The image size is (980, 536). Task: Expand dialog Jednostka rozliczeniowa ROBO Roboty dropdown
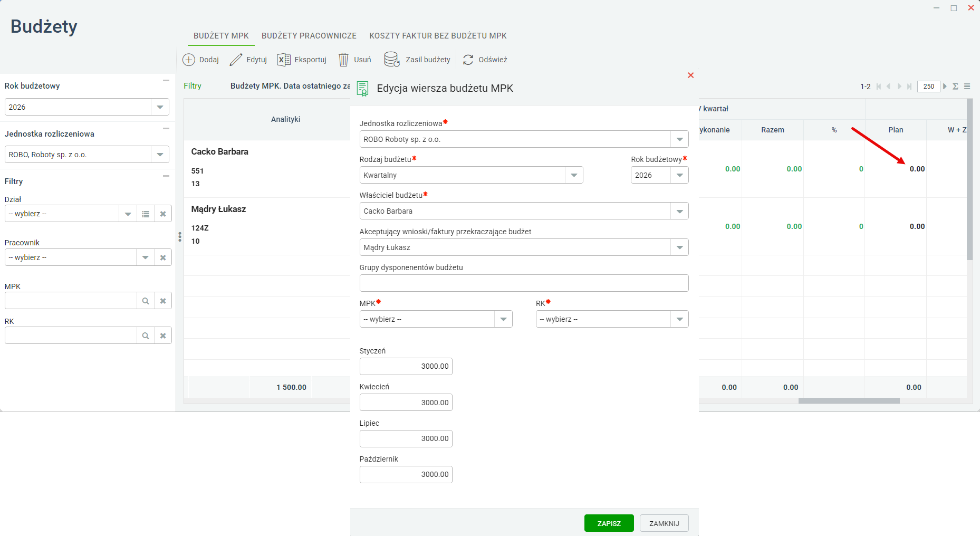679,139
